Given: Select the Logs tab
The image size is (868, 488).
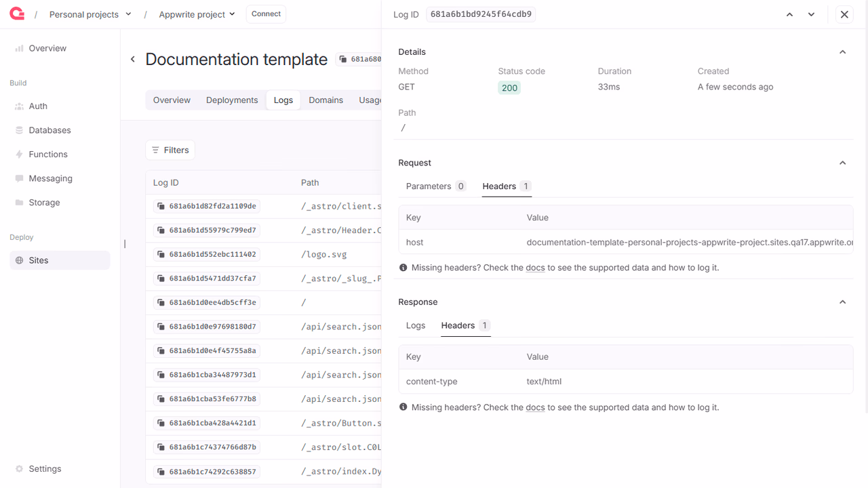Looking at the screenshot, I should click(283, 100).
